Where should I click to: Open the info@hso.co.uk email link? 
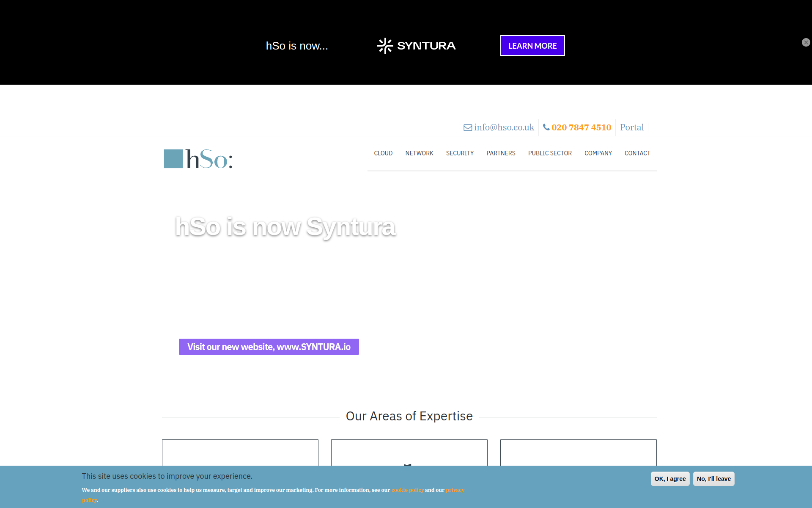tap(504, 127)
